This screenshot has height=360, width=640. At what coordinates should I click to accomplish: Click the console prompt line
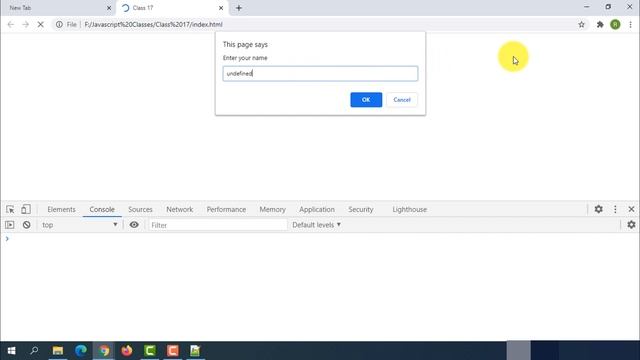click(320, 239)
